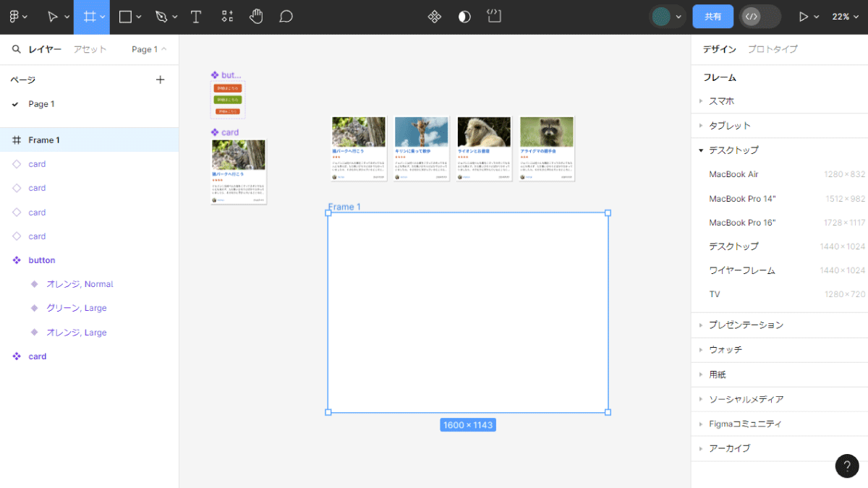
Task: Select the オレンジ, Normal variant layer
Action: click(x=89, y=284)
